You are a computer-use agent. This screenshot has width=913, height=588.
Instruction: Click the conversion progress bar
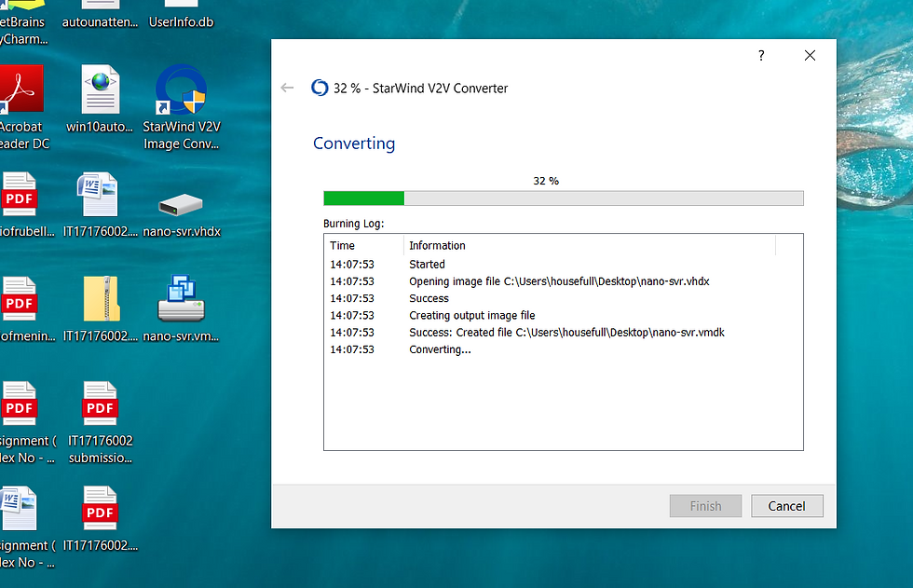pyautogui.click(x=563, y=198)
